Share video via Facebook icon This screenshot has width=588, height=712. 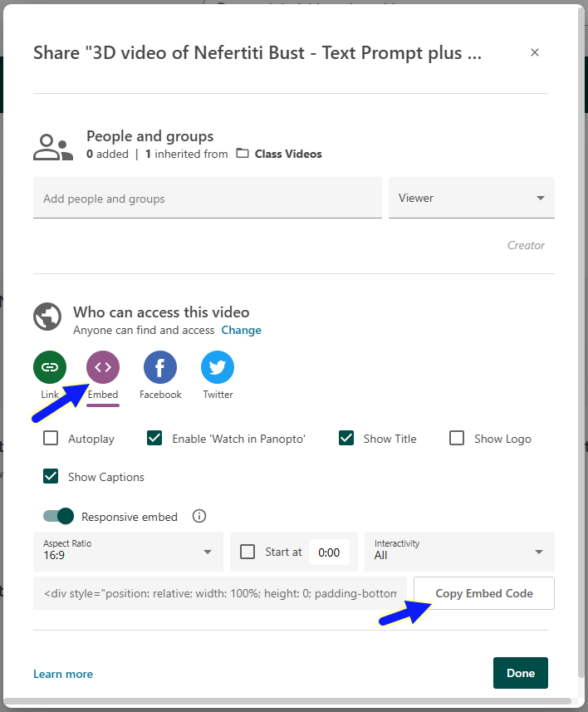(160, 367)
